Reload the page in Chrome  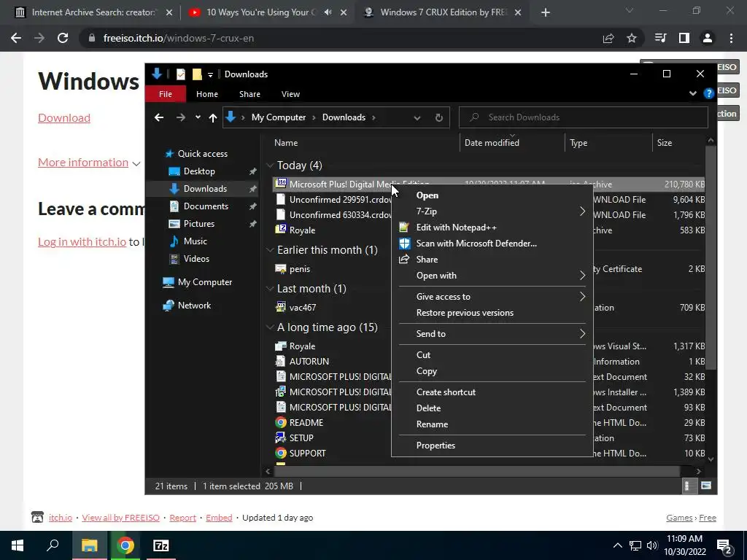coord(63,38)
